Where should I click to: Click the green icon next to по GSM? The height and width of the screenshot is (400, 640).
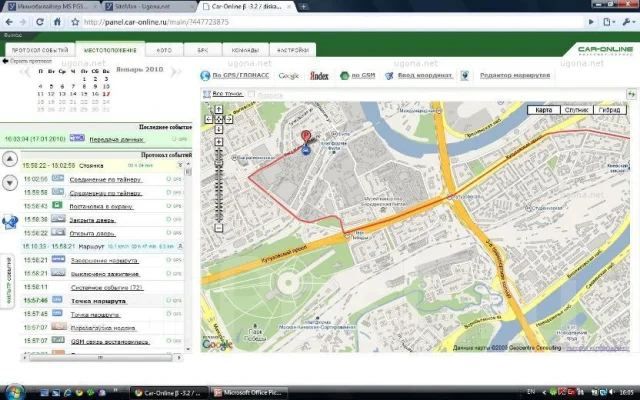click(344, 76)
